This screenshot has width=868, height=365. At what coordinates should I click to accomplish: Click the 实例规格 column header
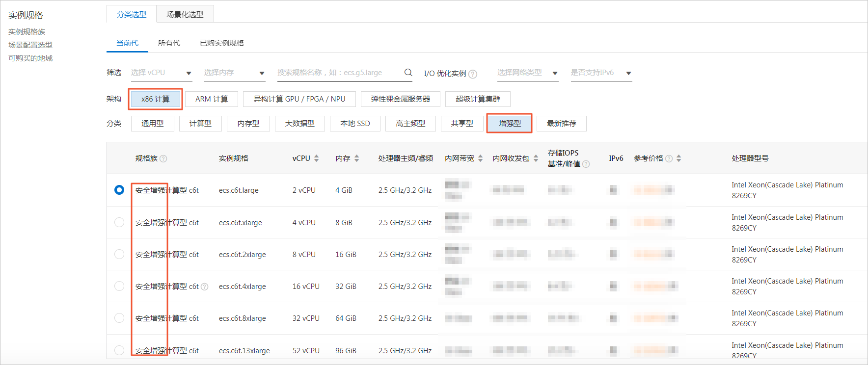click(234, 158)
